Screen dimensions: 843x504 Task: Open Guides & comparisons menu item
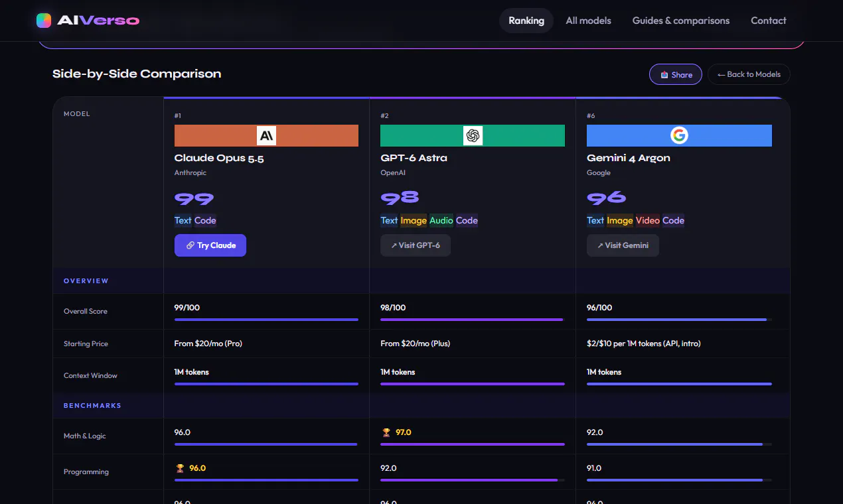click(x=681, y=21)
